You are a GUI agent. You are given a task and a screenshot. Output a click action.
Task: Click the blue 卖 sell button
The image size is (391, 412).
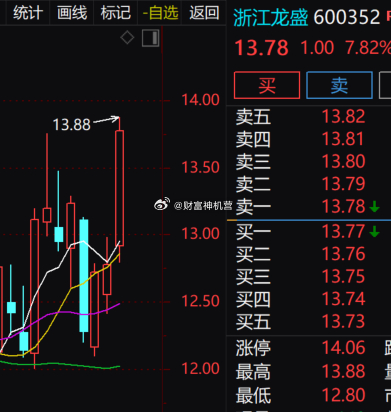tap(339, 85)
